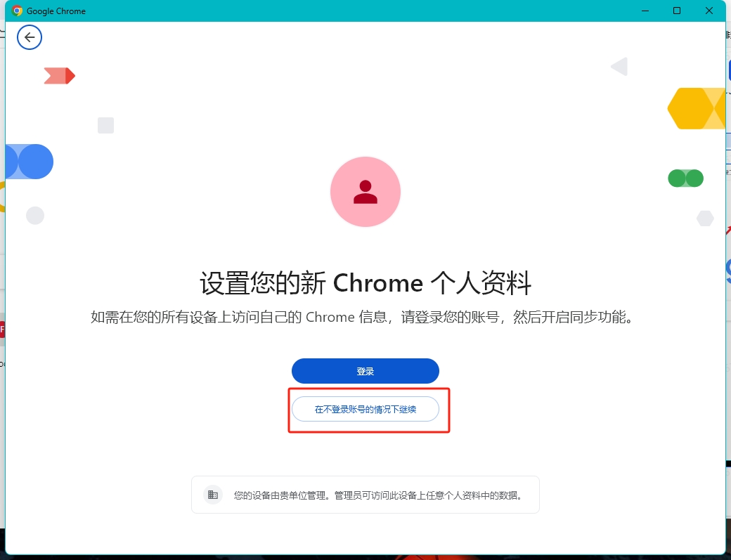Click the managed device building icon
The height and width of the screenshot is (560, 731).
(213, 495)
